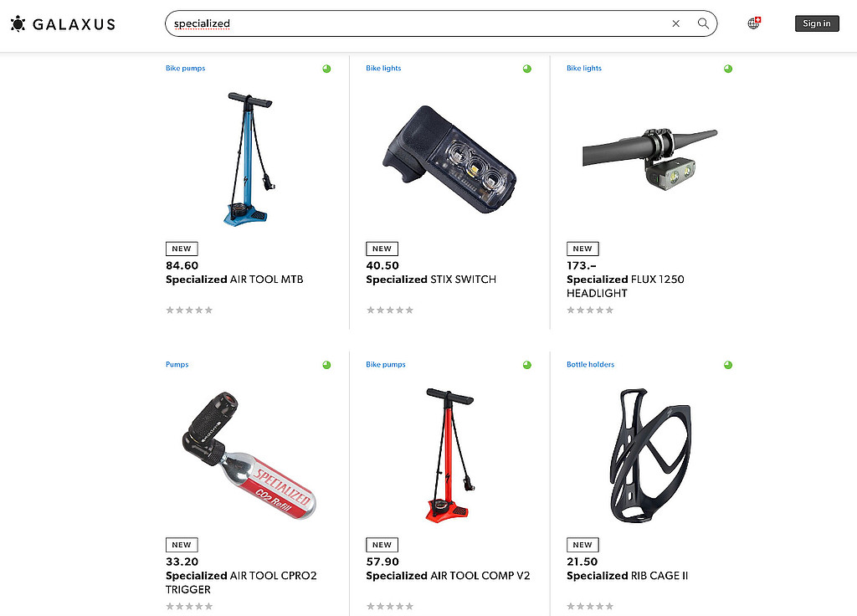Open the blue AIR TOOL MTB pump image

(249, 159)
